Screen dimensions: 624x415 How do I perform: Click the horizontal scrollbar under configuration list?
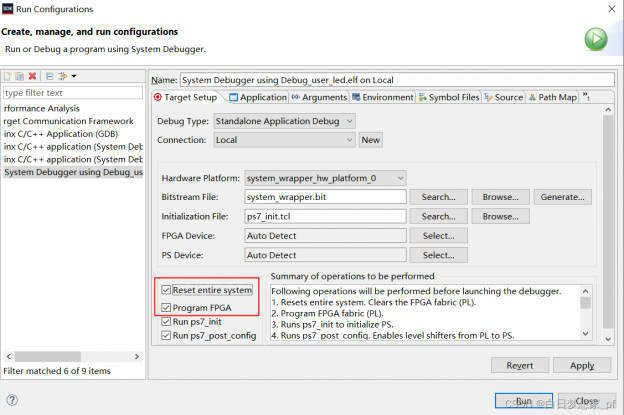(x=70, y=355)
